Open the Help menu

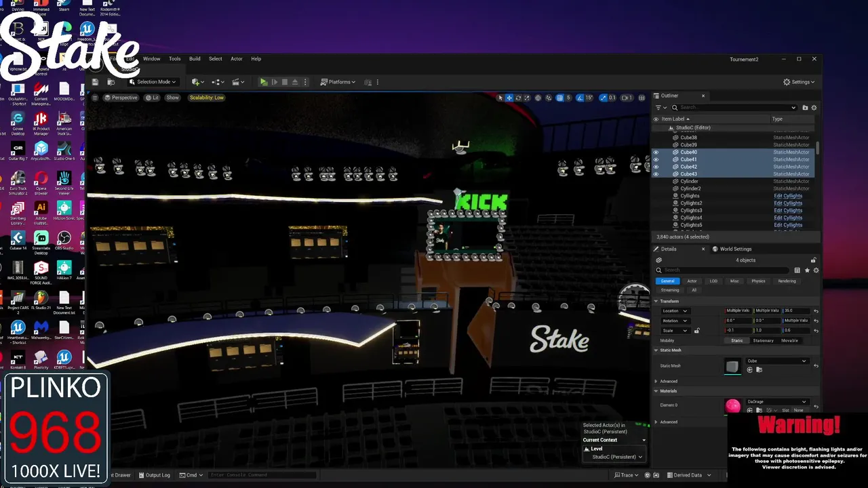tap(256, 59)
